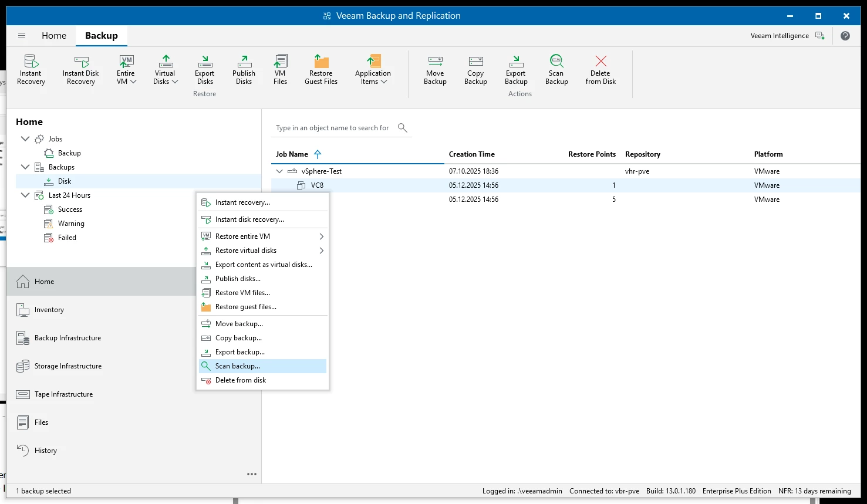The image size is (867, 504).
Task: Click the object name search field
Action: 332,128
